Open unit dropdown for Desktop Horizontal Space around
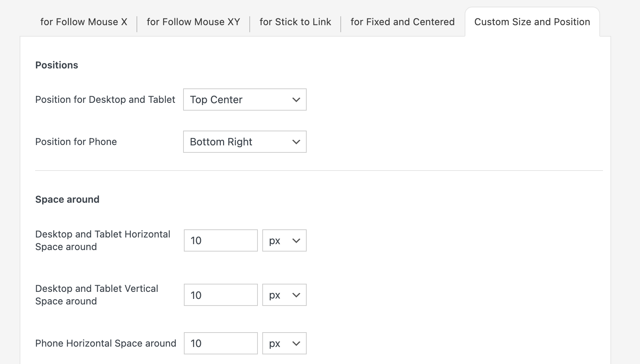Screen dimensions: 640x364 click(x=284, y=240)
